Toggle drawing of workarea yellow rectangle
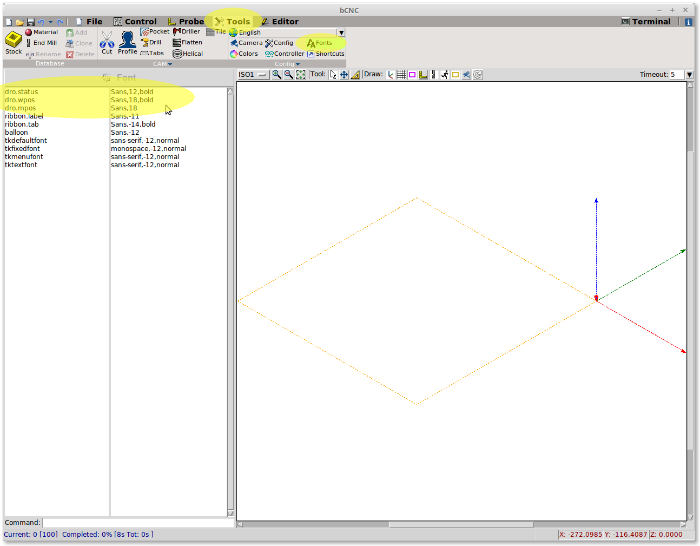This screenshot has width=700, height=546. point(455,75)
